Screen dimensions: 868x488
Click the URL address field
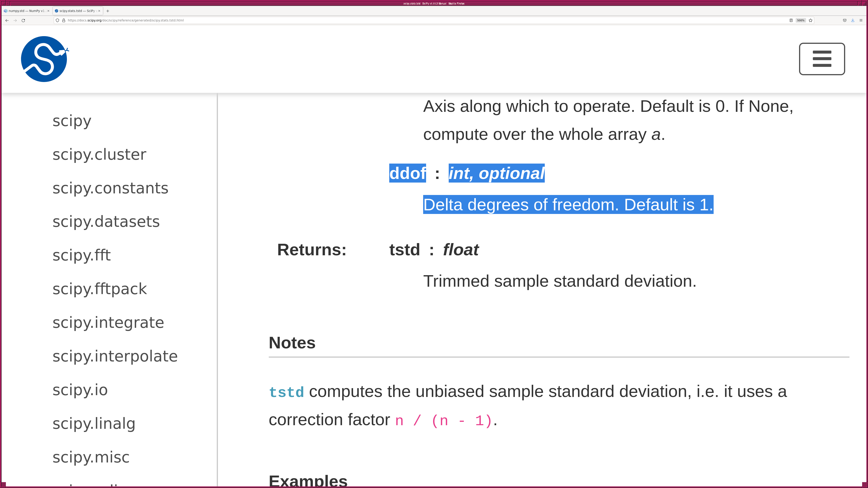click(x=404, y=21)
